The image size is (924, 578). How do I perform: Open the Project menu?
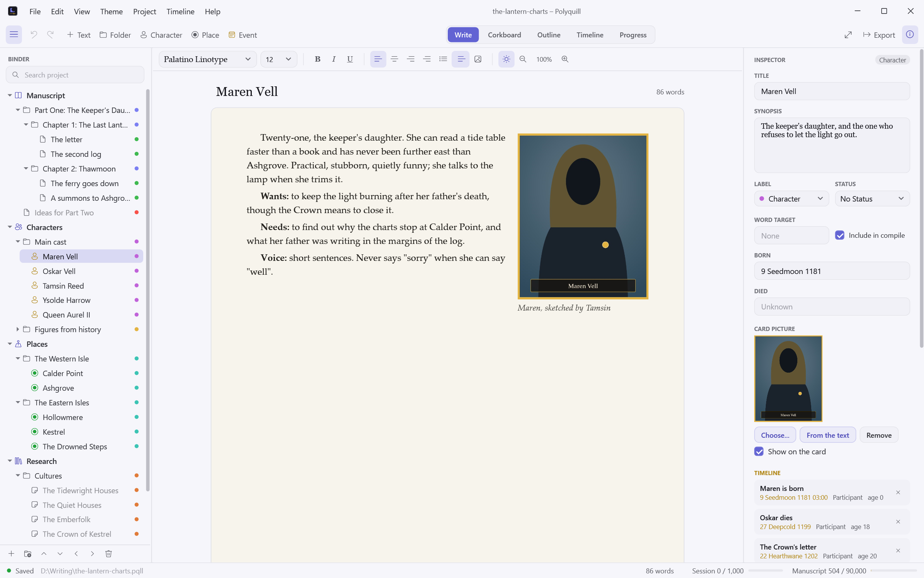coord(144,12)
